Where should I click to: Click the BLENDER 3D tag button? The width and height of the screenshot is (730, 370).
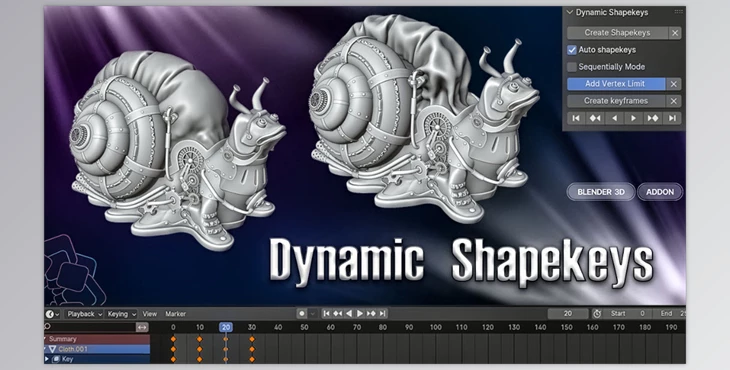(601, 192)
